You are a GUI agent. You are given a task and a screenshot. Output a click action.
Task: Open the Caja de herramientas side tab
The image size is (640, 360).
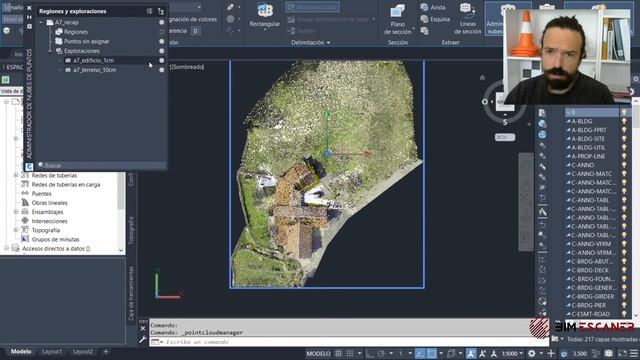point(131,293)
